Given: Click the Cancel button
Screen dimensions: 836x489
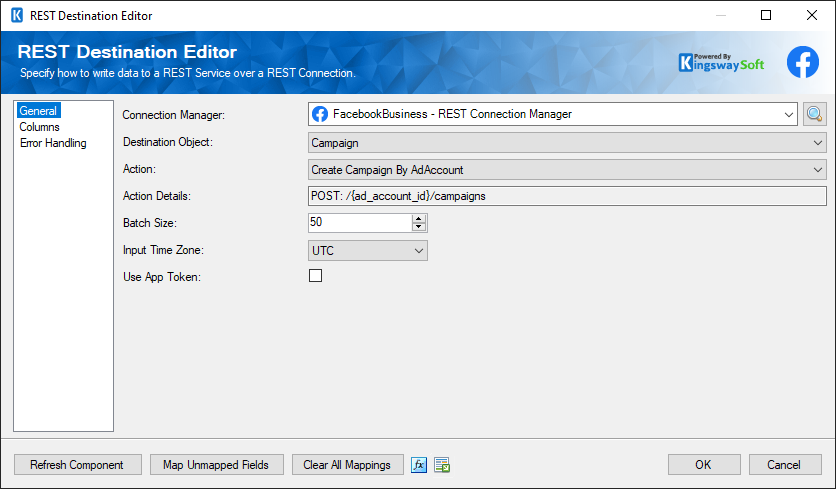Looking at the screenshot, I should (x=785, y=465).
